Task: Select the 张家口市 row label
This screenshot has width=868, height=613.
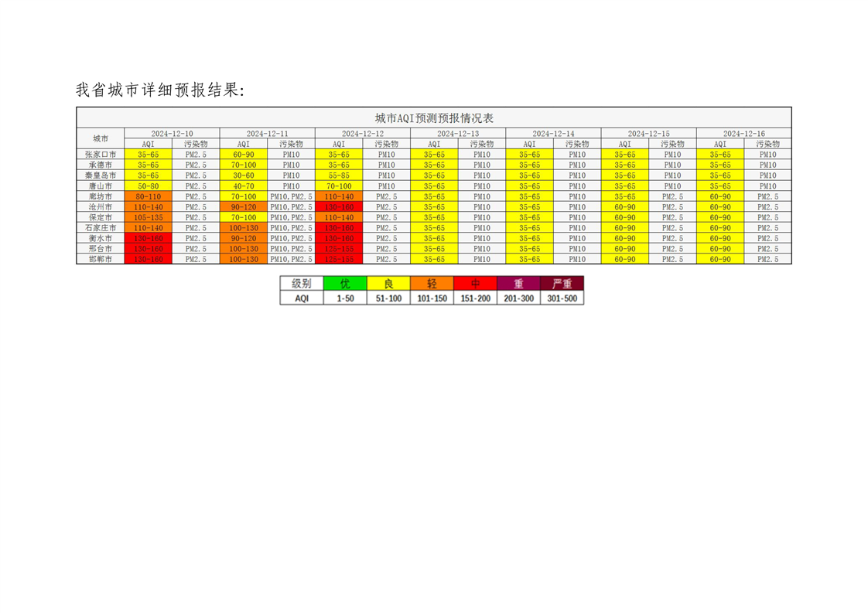Action: 101,155
